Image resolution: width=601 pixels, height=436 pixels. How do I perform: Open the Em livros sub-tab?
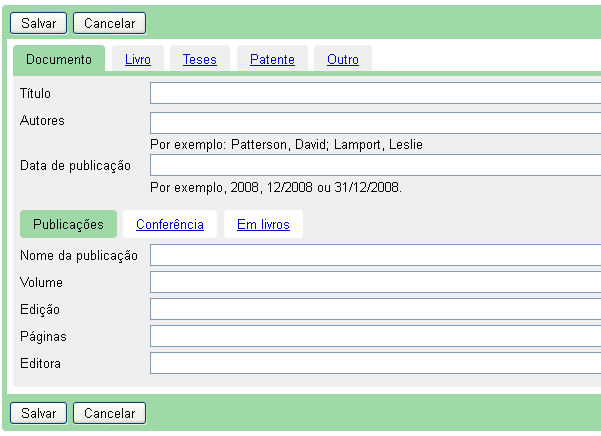coord(263,225)
